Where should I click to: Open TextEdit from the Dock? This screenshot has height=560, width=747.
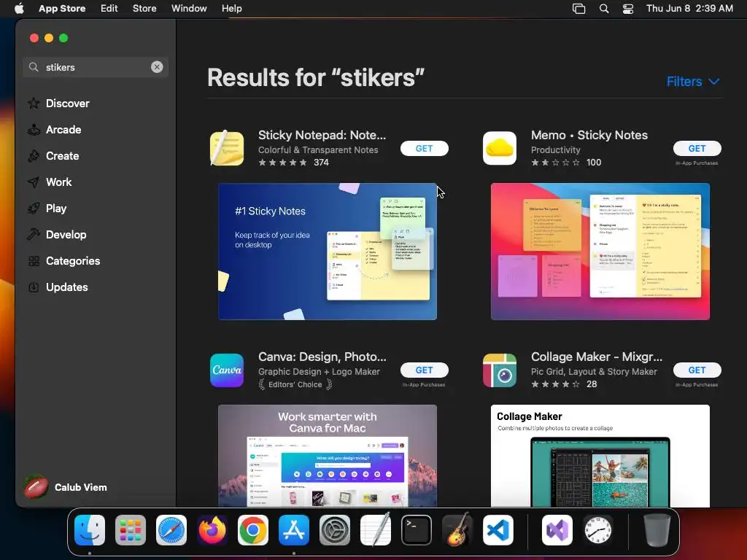376,530
